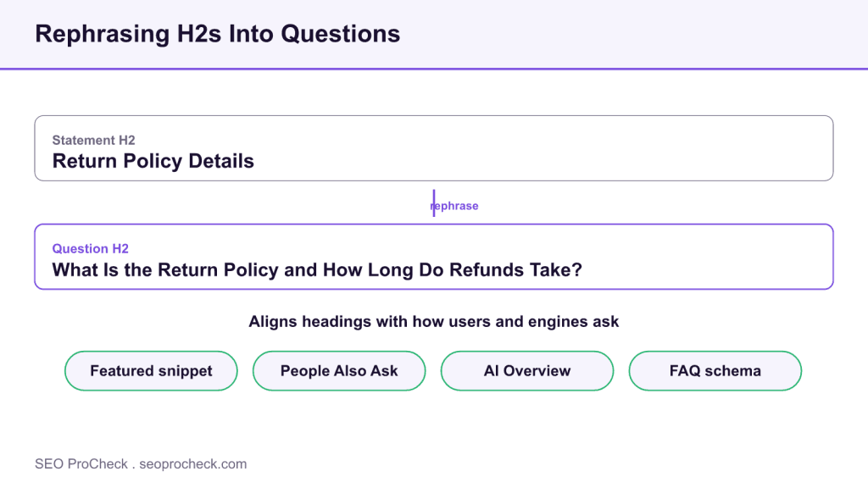The image size is (868, 488).
Task: Click the Return Policy Details heading text
Action: 153,161
